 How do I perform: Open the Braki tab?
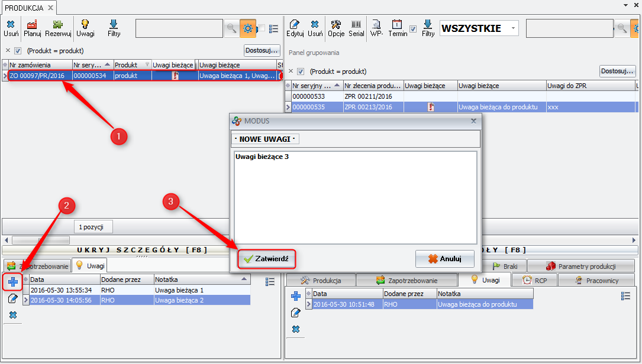(x=504, y=266)
